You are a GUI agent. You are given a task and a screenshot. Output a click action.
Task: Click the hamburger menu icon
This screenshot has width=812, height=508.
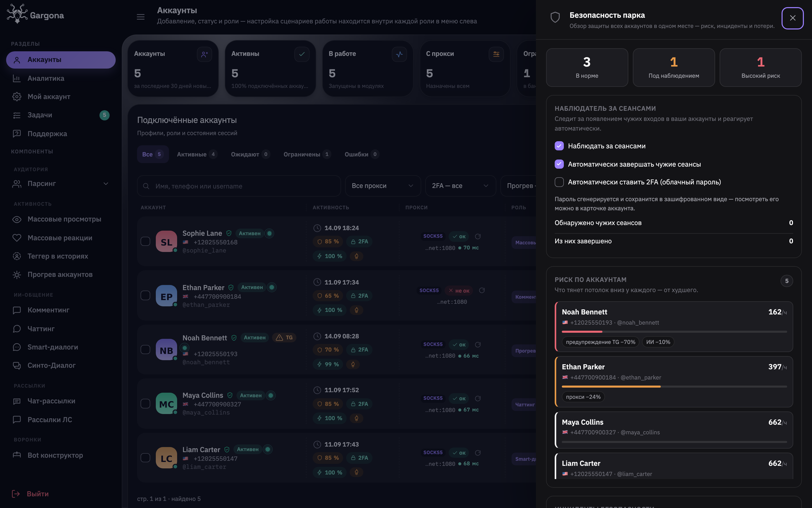(x=141, y=17)
